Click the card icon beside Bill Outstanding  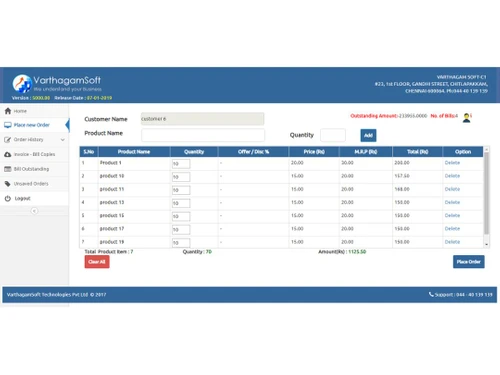pyautogui.click(x=8, y=169)
